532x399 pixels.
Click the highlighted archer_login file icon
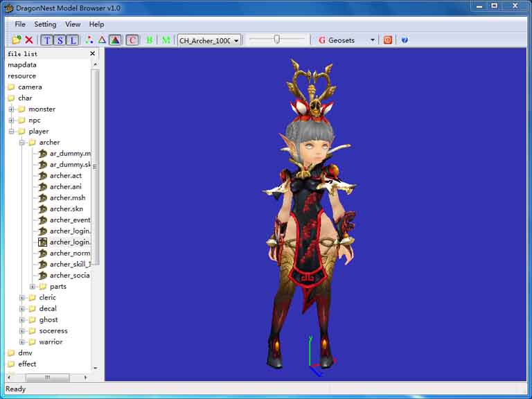click(42, 242)
